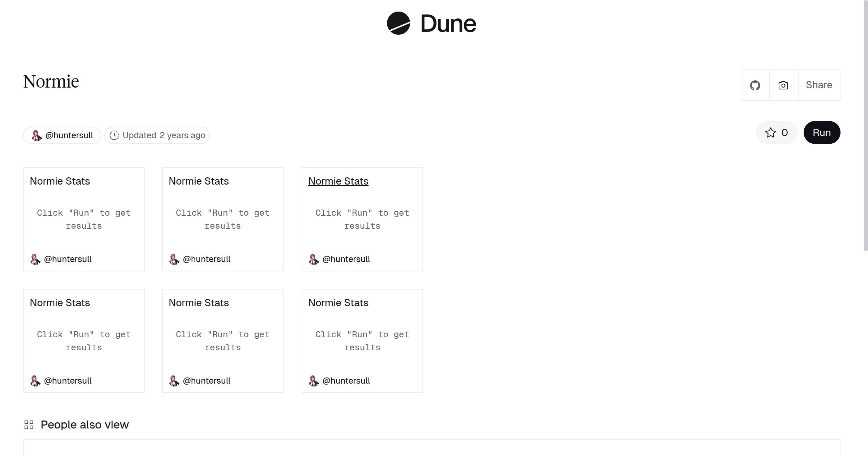Click the huntersull avatar in header badge

tap(36, 135)
